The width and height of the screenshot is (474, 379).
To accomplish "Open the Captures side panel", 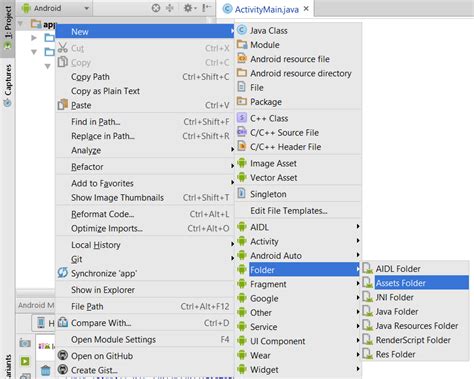I will 8,85.
